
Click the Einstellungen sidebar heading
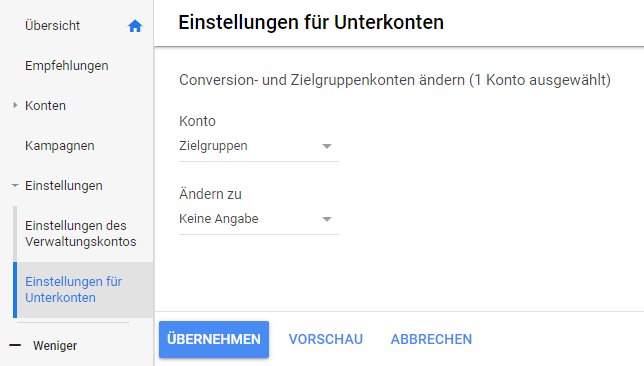(x=64, y=186)
